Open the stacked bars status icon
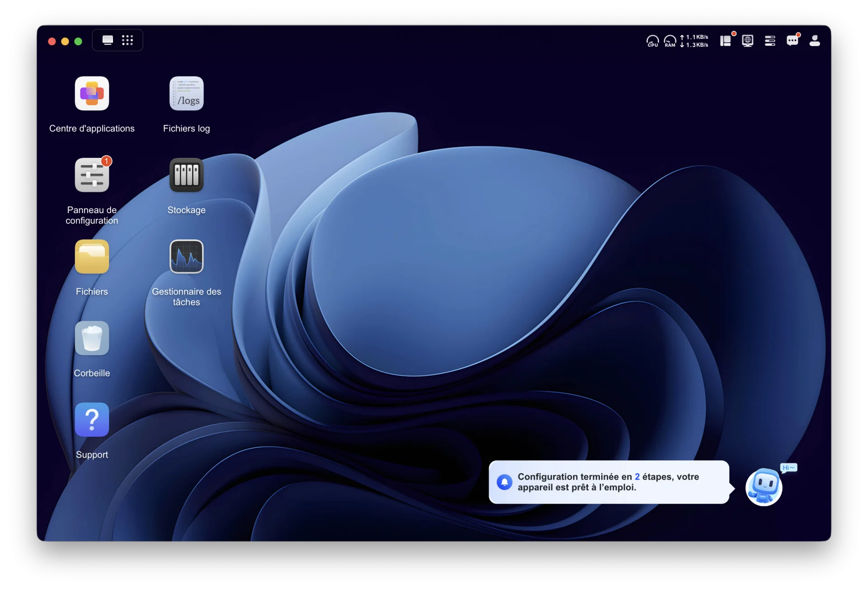Viewport: 868px width, 590px height. (770, 41)
